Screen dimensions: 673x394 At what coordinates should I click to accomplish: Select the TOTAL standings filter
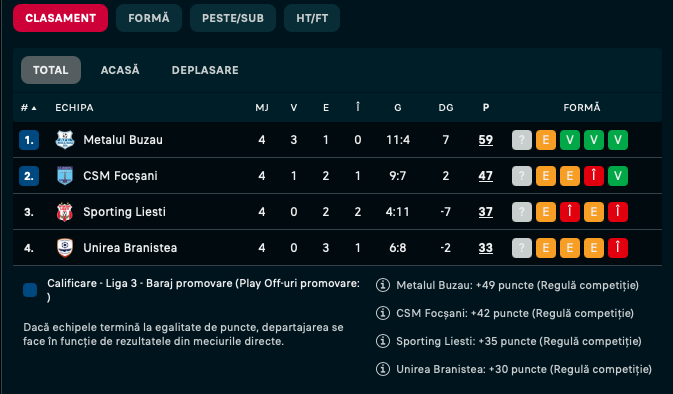pos(51,70)
